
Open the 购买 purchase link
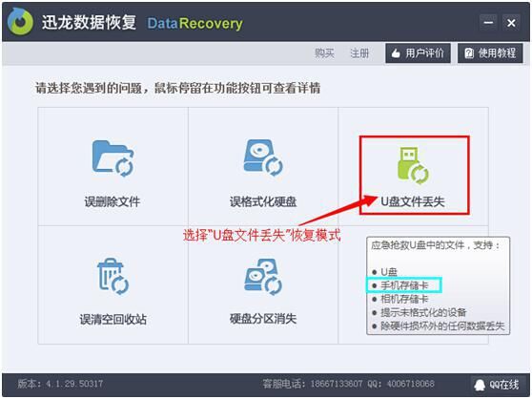point(324,52)
